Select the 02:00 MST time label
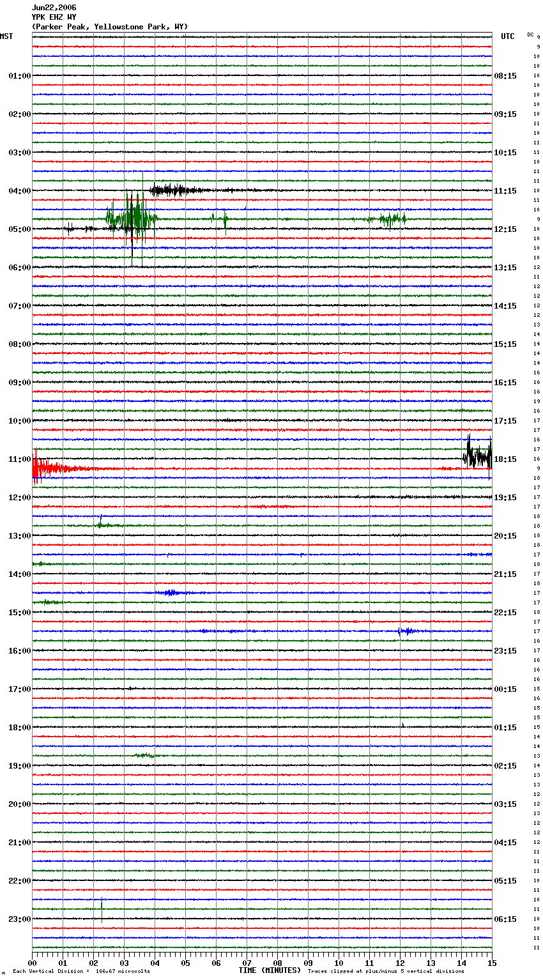This screenshot has height=980, width=543. tap(20, 114)
